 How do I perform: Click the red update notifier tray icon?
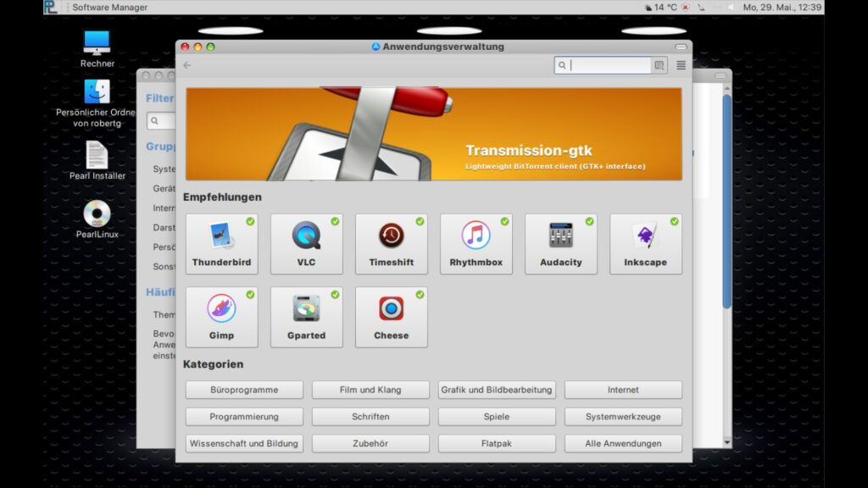(x=685, y=7)
